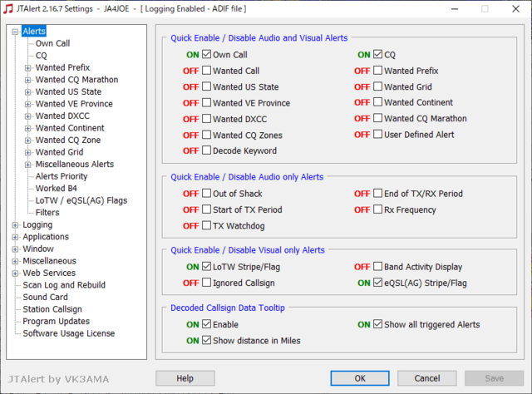Screen dimensions: 532x394
Task: Uncheck the eQSL(AG) Stripe/Flag checkbox
Action: [377, 283]
